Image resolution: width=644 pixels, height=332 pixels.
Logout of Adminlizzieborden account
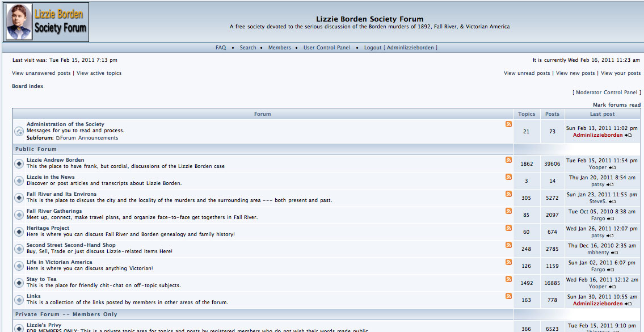[x=401, y=48]
